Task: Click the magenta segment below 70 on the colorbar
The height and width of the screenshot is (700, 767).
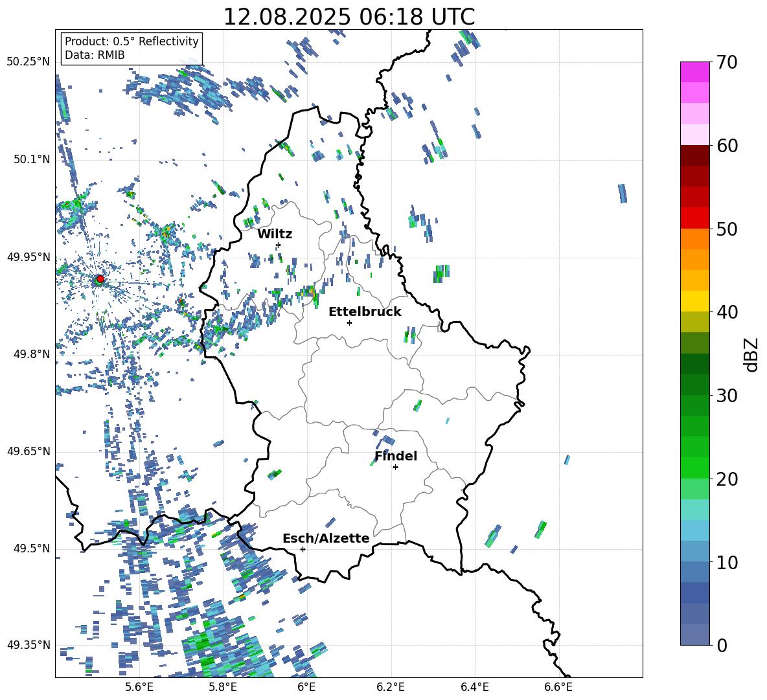Action: coord(694,72)
